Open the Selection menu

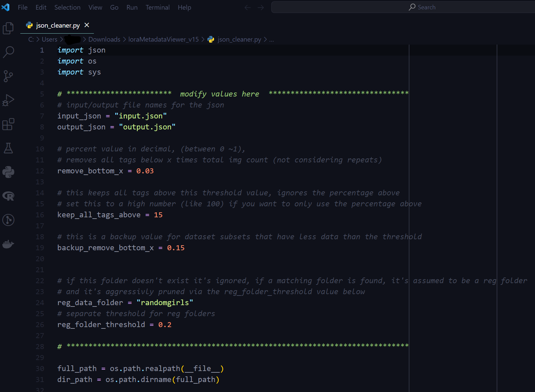click(x=67, y=7)
